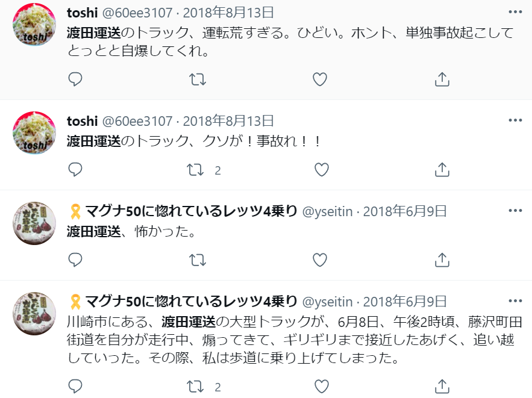This screenshot has height=398, width=532.
Task: Open the 2018年8月13日 date on second toshi tweet
Action: click(228, 121)
